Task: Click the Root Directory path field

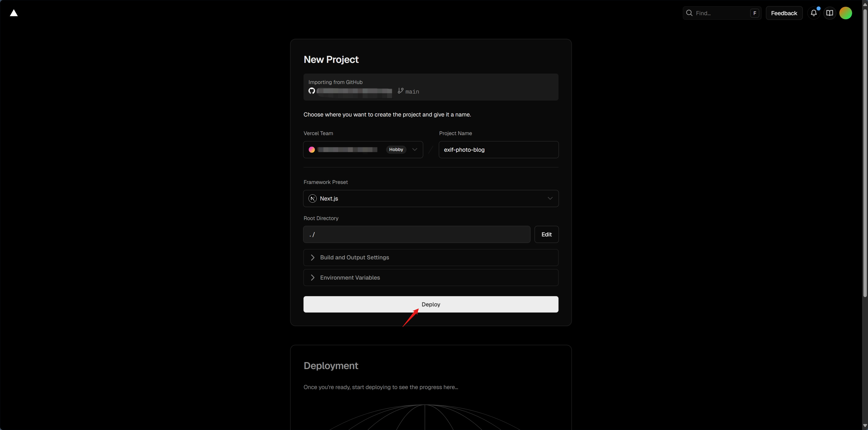Action: [417, 234]
